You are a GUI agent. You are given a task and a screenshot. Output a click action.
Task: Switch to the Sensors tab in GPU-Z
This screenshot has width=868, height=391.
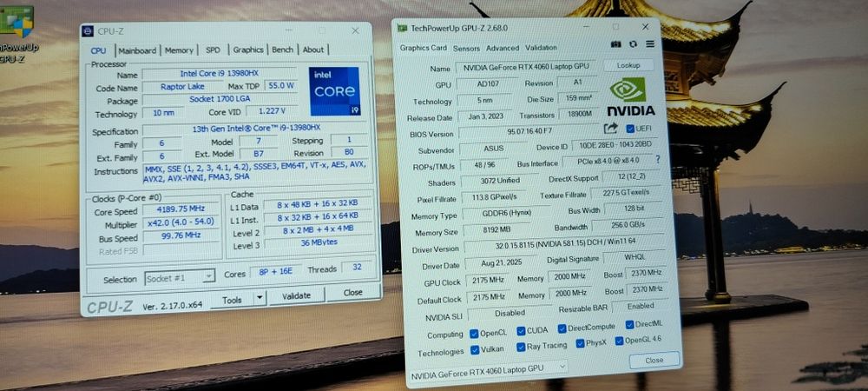tap(466, 48)
